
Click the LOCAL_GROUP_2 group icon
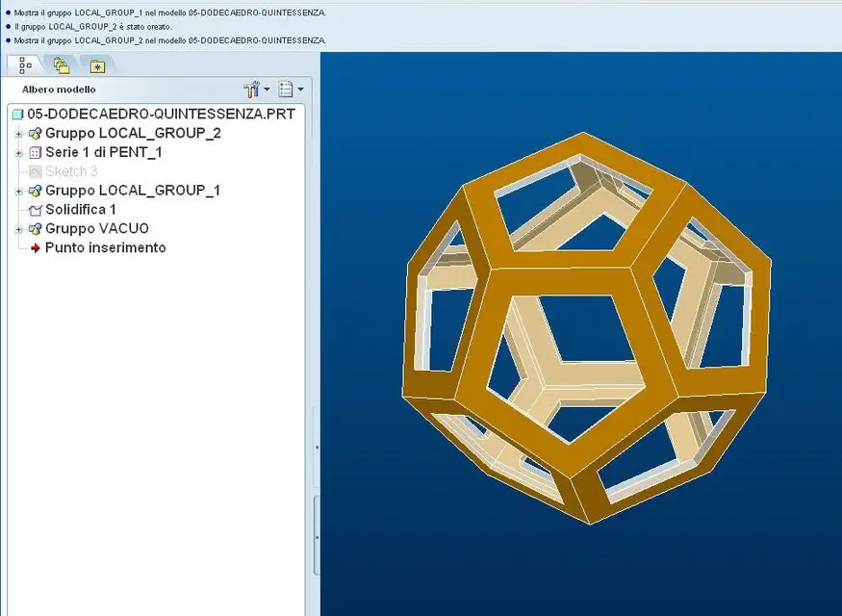pyautogui.click(x=35, y=134)
